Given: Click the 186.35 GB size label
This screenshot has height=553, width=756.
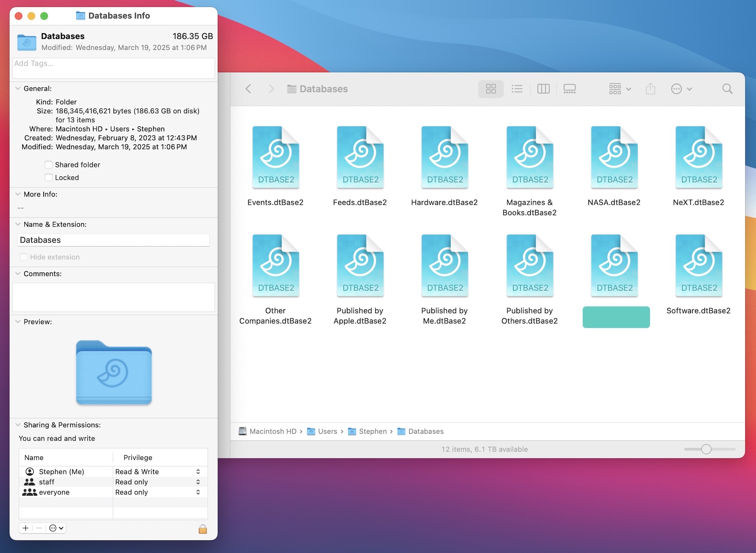Looking at the screenshot, I should tap(192, 36).
